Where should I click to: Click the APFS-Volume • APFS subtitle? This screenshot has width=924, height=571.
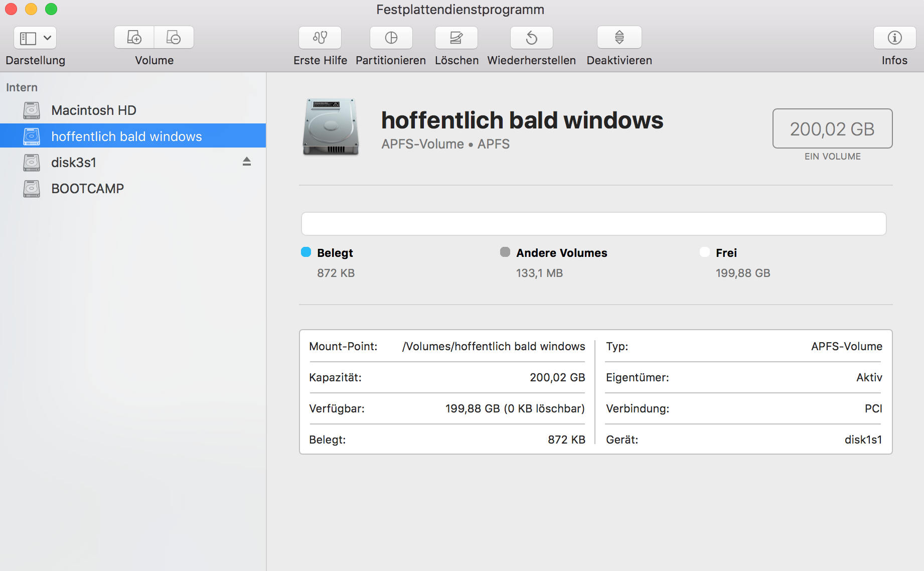445,144
